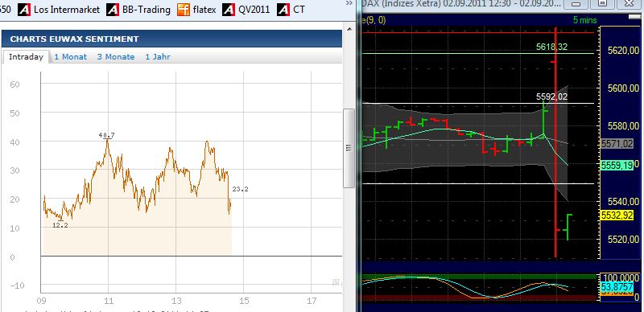Expand the bookmarks overflow chevron
Viewport: 644px width, 312px height.
[x=349, y=3]
